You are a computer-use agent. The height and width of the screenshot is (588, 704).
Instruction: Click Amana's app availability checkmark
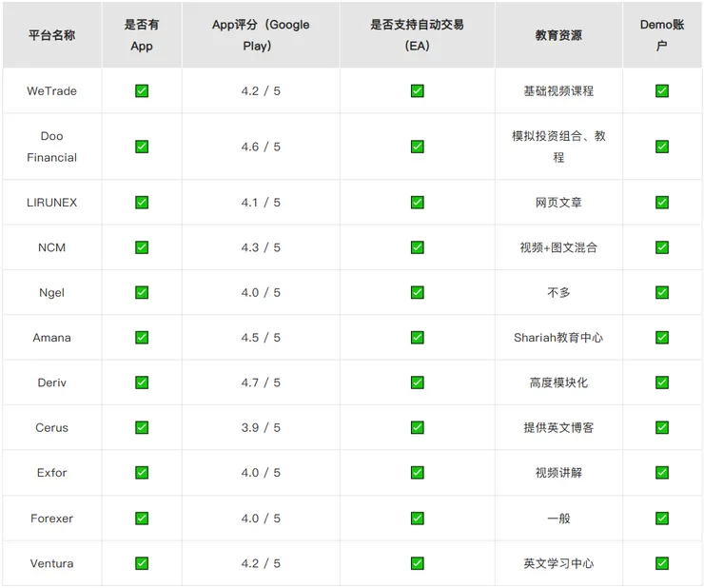pos(142,338)
